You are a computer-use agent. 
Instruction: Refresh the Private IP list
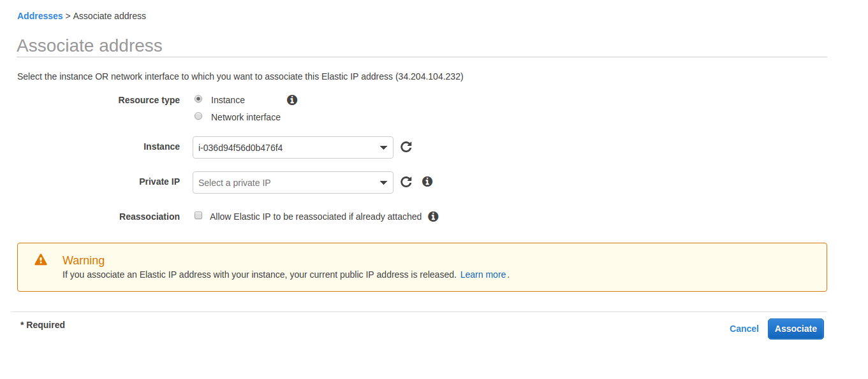tap(406, 182)
